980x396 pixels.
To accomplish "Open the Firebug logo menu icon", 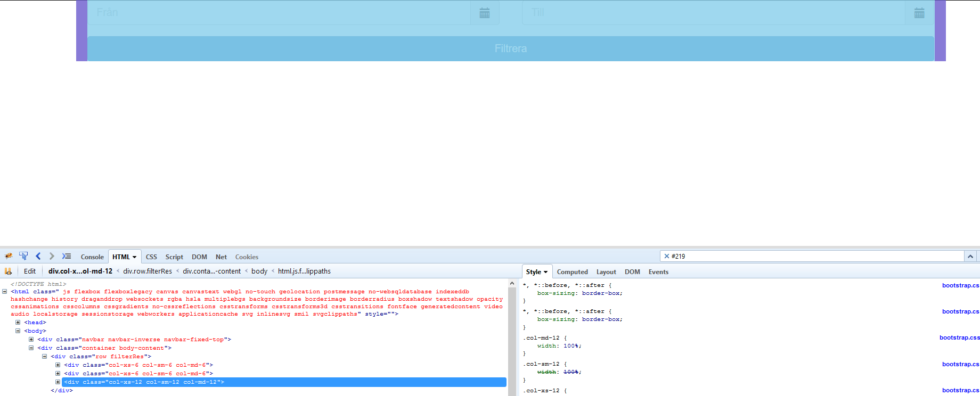I will [9, 256].
